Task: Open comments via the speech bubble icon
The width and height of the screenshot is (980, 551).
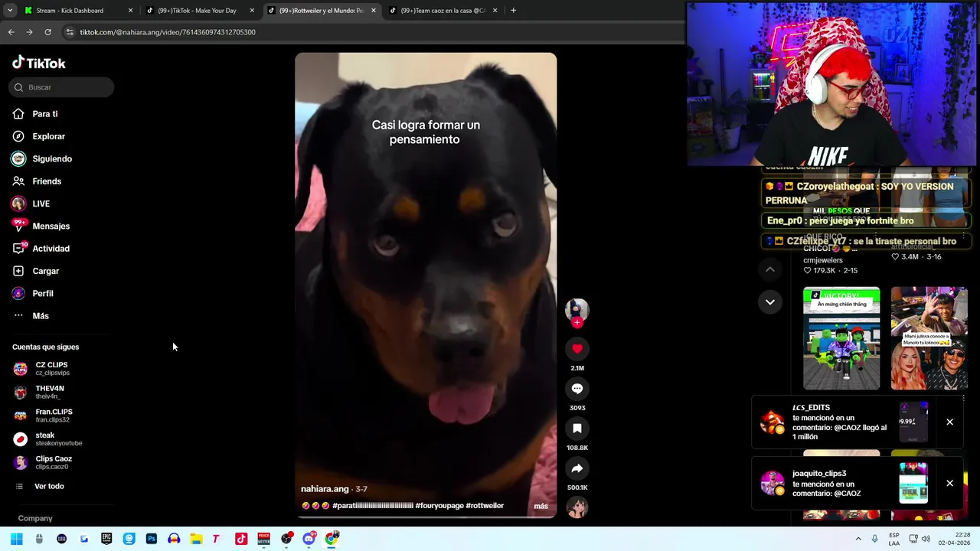Action: (x=577, y=389)
